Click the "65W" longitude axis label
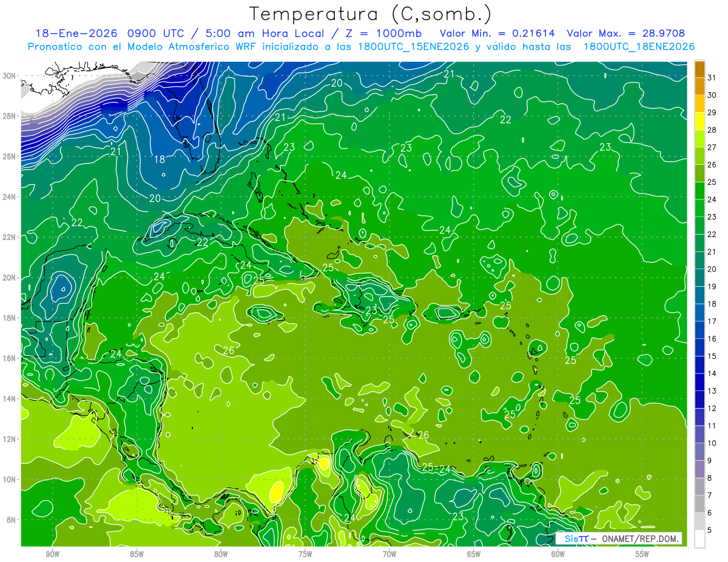728x562 pixels. click(474, 554)
